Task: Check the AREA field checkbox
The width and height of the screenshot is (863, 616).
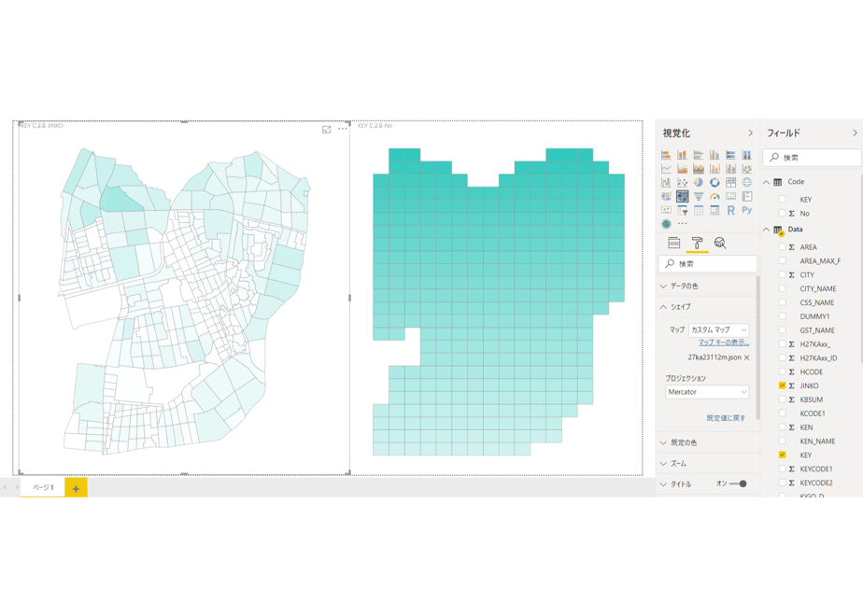Action: [x=782, y=247]
